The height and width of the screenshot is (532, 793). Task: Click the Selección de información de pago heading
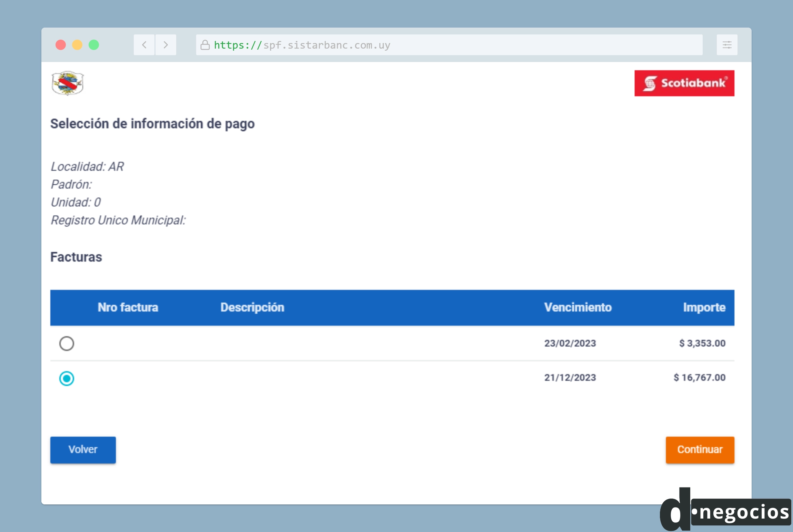click(152, 124)
